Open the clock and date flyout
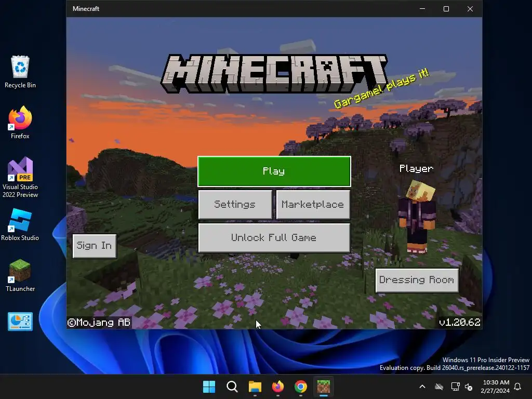Image resolution: width=532 pixels, height=399 pixels. (495, 387)
